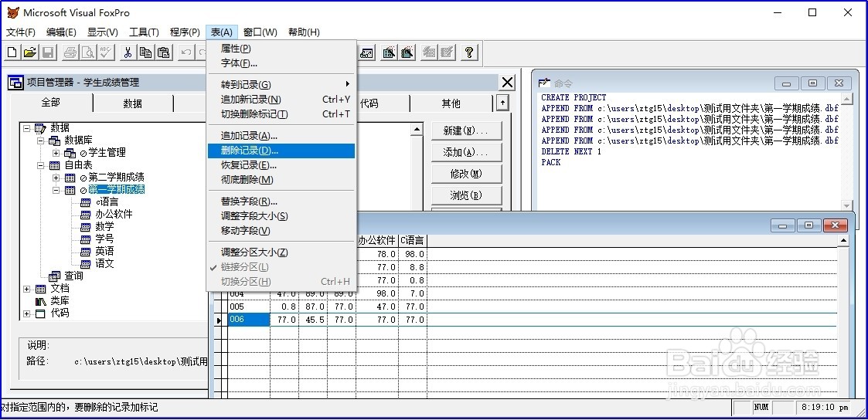Click the Project Manager title icon
The image size is (868, 420).
[x=15, y=83]
